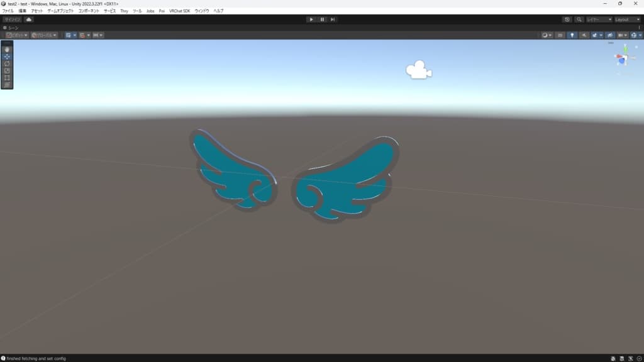Image resolution: width=644 pixels, height=362 pixels.
Task: Expand the scene effects dropdown arrow
Action: [601, 35]
